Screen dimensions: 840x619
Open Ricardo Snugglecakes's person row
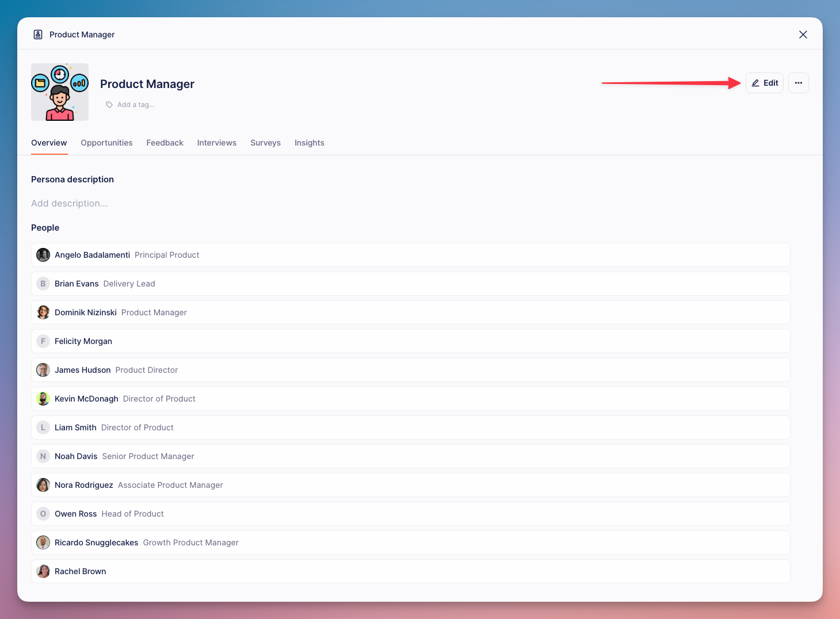pos(410,542)
